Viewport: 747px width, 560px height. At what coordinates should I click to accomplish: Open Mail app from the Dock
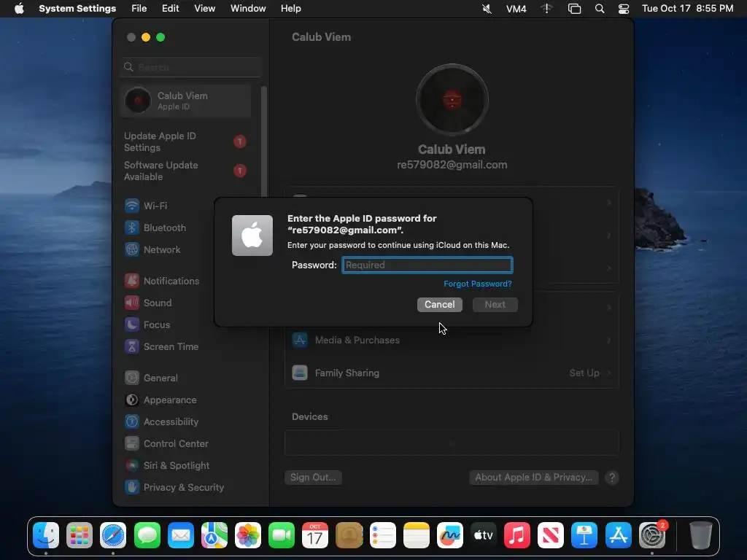click(x=181, y=535)
